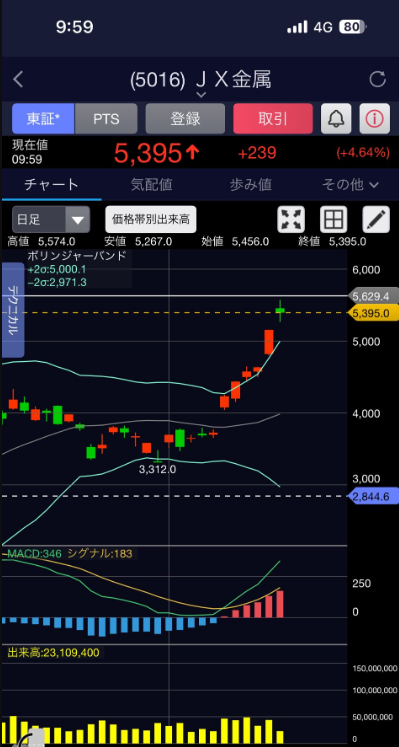Image resolution: width=399 pixels, height=747 pixels.
Task: Switch to PTS market
Action: coord(106,119)
